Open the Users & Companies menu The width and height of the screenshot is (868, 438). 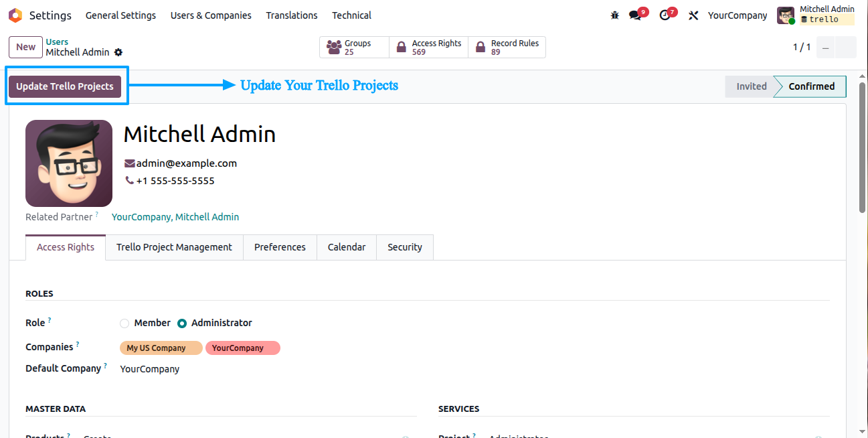211,15
